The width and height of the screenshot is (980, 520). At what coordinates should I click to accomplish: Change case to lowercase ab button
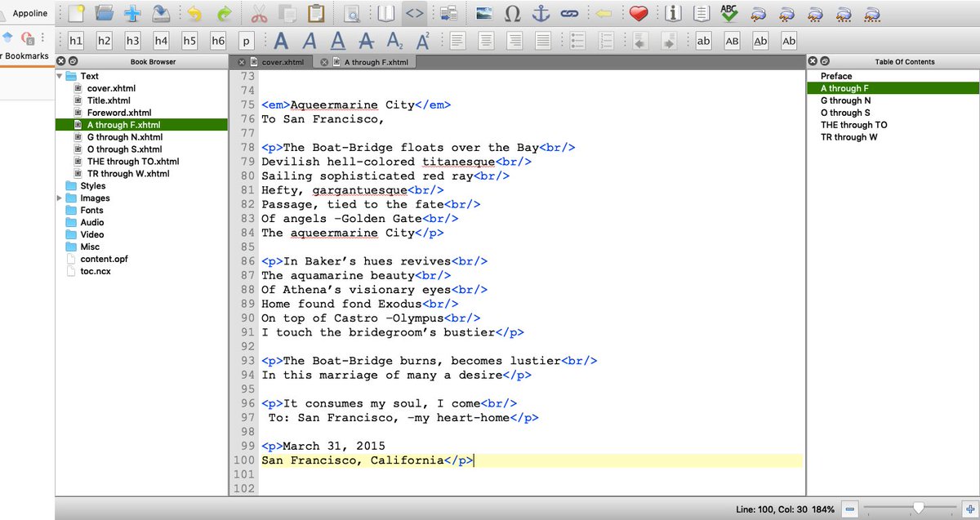704,41
